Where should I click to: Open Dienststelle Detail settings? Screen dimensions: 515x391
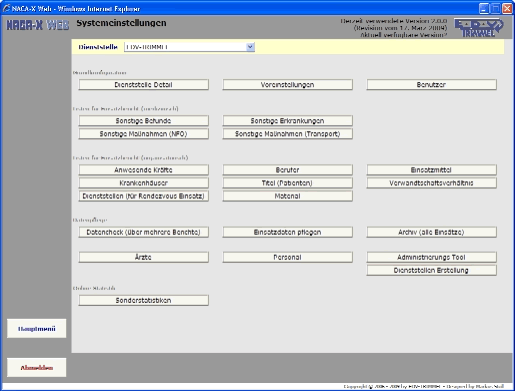pos(144,85)
